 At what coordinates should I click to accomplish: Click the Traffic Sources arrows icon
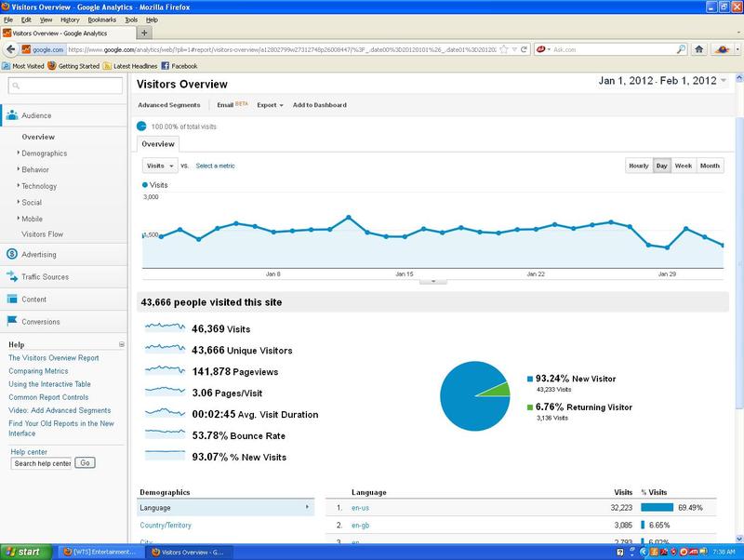click(12, 276)
